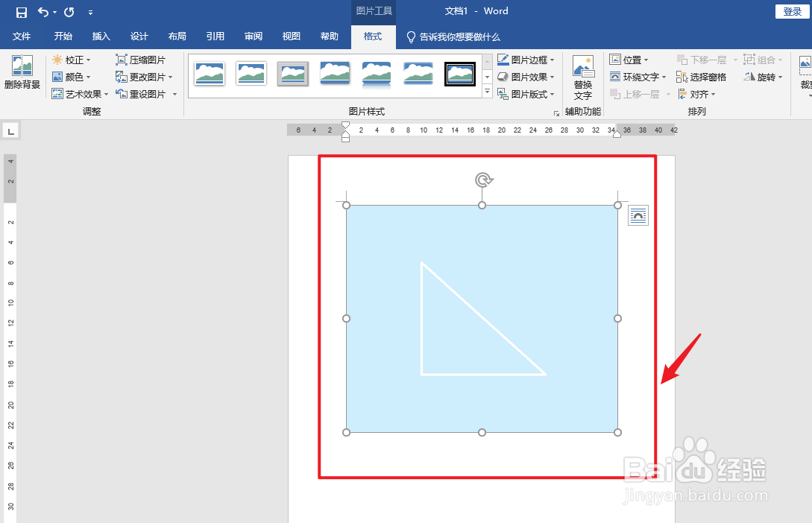Open Customize Quick Access Toolbar menu
812x523 pixels.
(90, 12)
